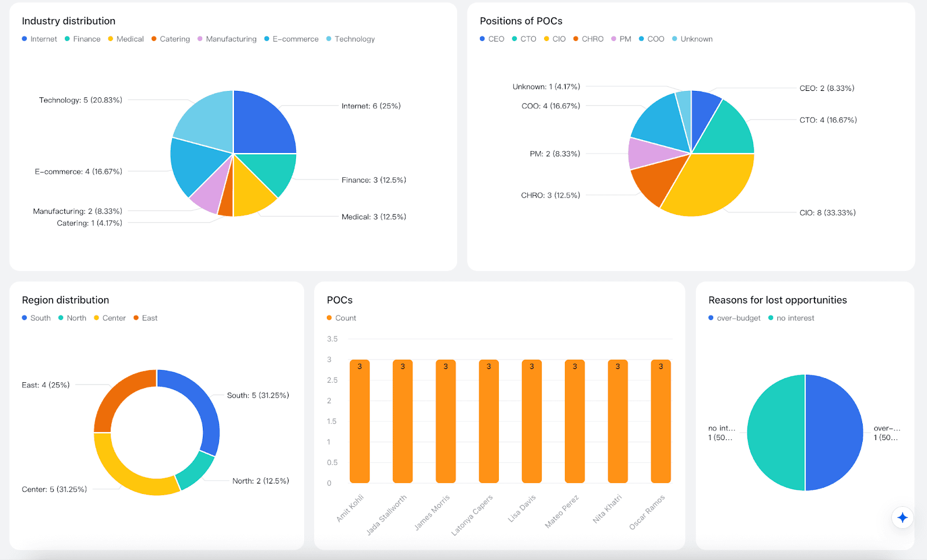927x560 pixels.
Task: Click the 'Reasons for lost opportunities' title
Action: (778, 300)
